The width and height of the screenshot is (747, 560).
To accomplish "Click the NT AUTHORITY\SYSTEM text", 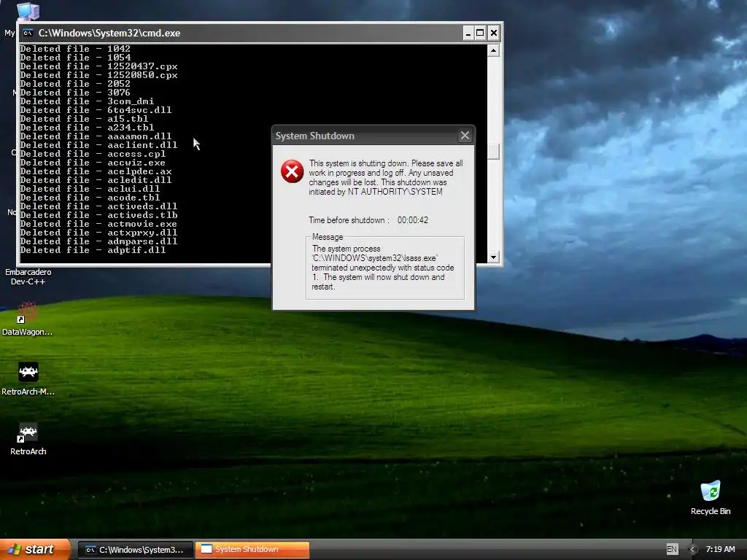I will (x=395, y=192).
